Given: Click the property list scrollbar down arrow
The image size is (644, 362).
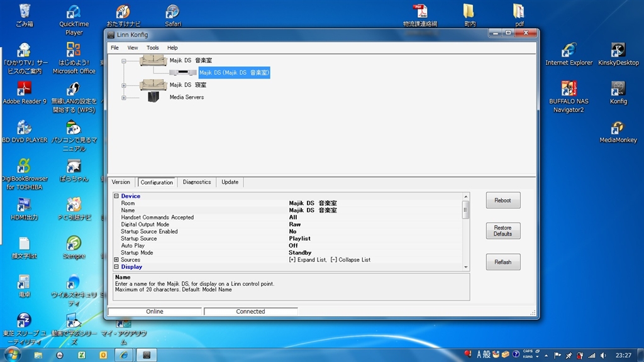Looking at the screenshot, I should [x=466, y=267].
